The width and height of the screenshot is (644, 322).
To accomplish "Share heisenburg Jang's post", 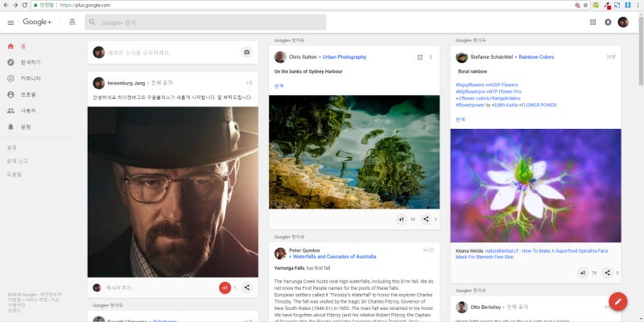I will point(246,288).
